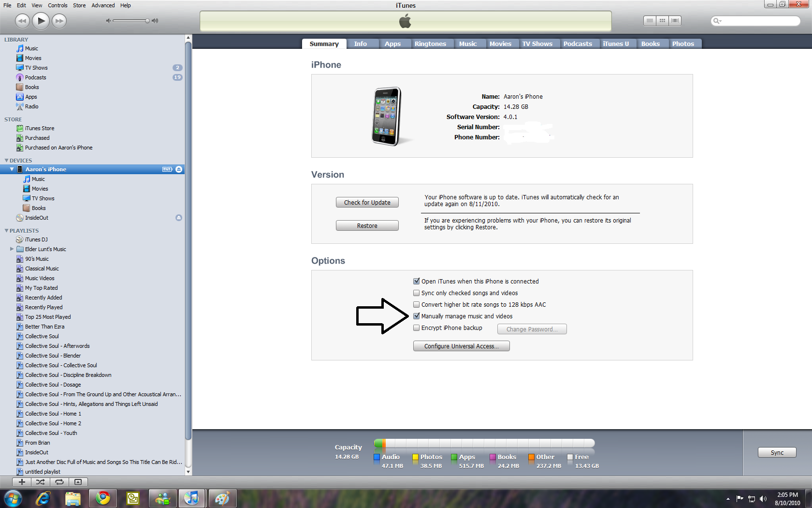Select the Recently Added playlist
812x508 pixels.
43,298
